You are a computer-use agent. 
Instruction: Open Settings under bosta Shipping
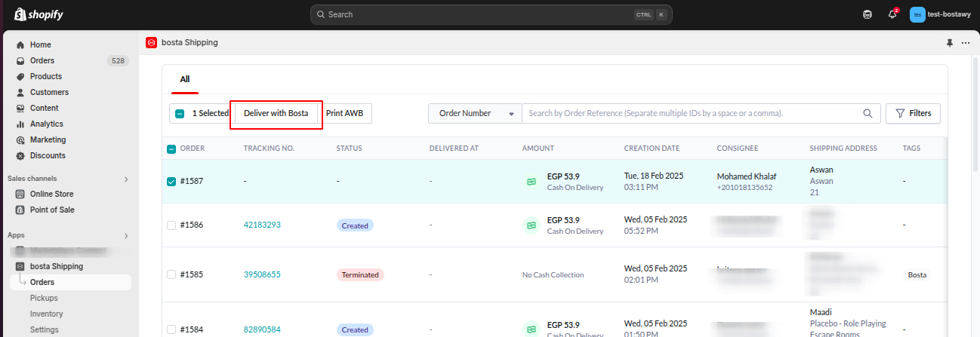point(44,329)
